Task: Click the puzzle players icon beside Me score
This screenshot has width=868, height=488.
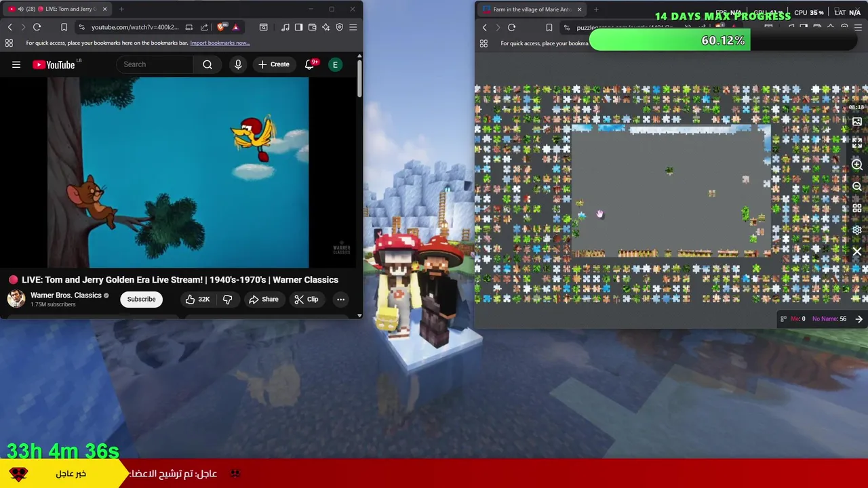Action: [x=783, y=319]
